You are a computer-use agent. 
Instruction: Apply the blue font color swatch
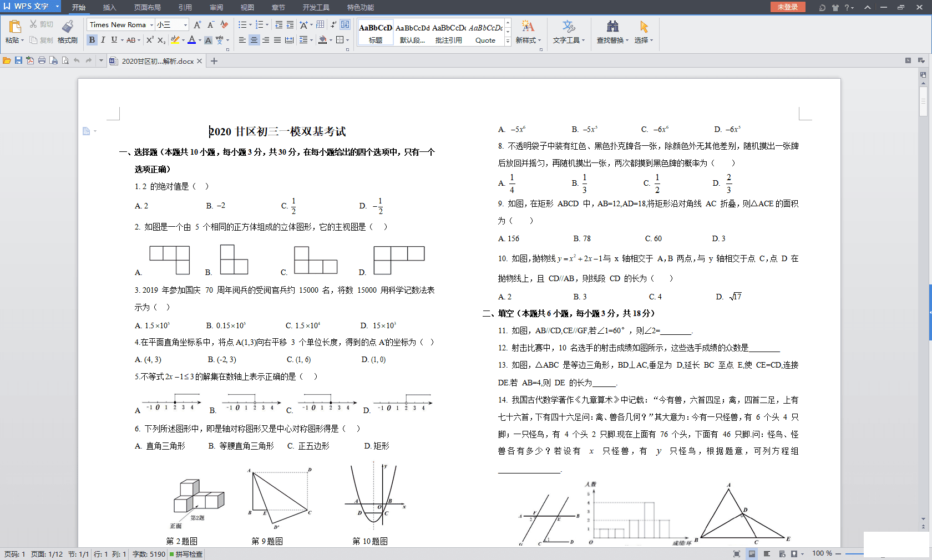(192, 40)
